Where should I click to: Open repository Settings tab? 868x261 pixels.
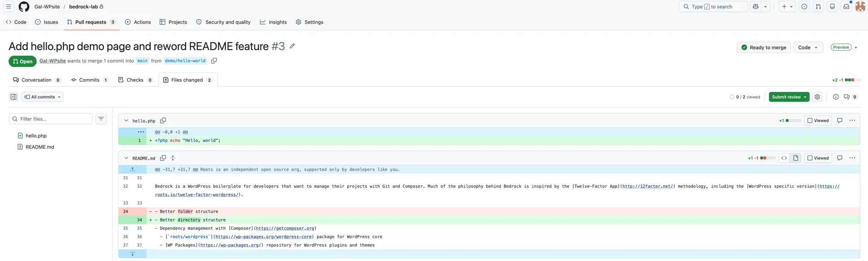pos(309,22)
